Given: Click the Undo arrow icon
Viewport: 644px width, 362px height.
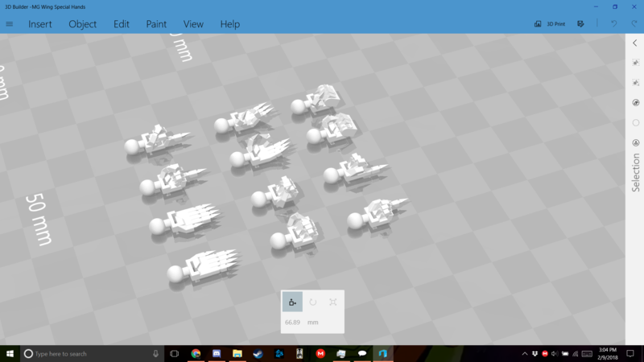Looking at the screenshot, I should [614, 24].
